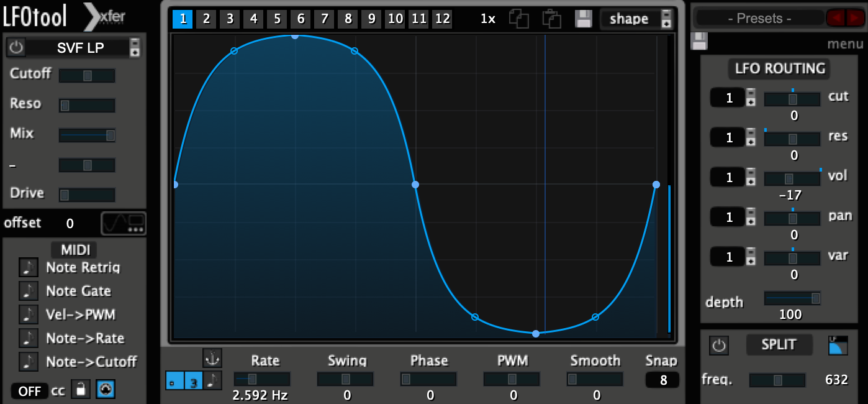868x404 pixels.
Task: Open the shape preset dropdown
Action: (666, 19)
